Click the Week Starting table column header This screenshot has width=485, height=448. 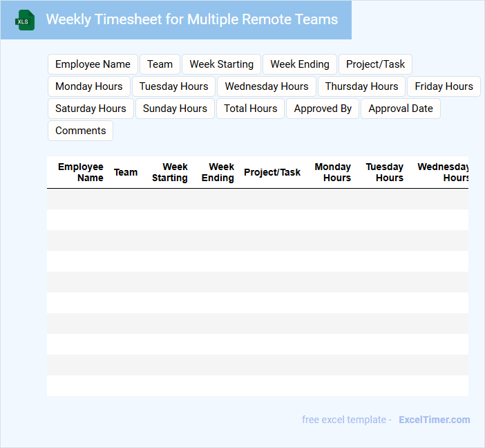click(x=169, y=172)
